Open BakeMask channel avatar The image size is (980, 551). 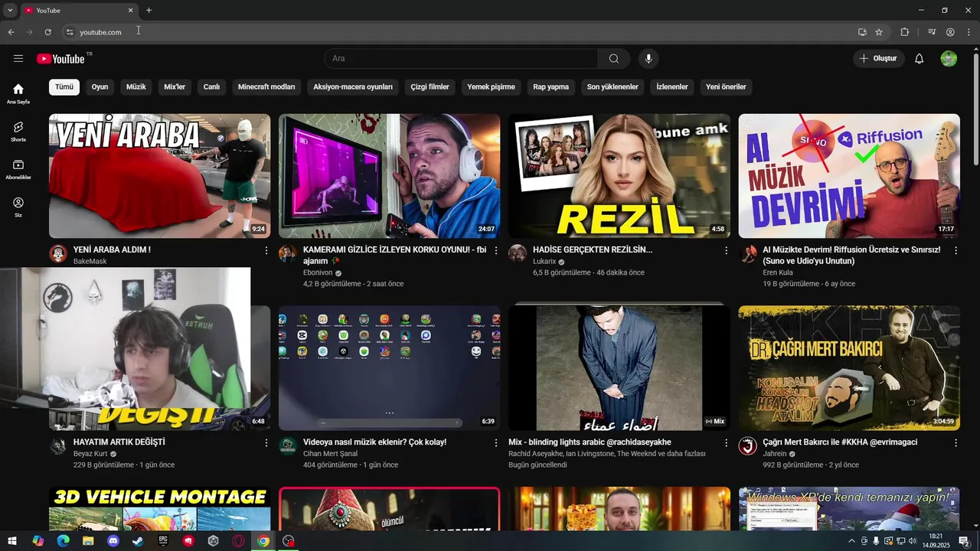point(58,254)
